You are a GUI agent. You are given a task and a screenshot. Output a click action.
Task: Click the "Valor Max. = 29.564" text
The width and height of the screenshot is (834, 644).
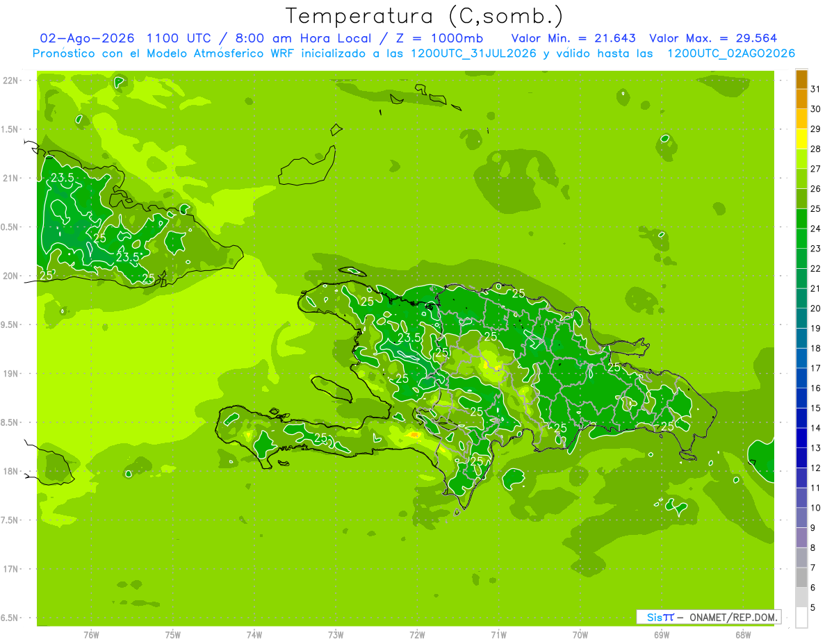point(713,38)
